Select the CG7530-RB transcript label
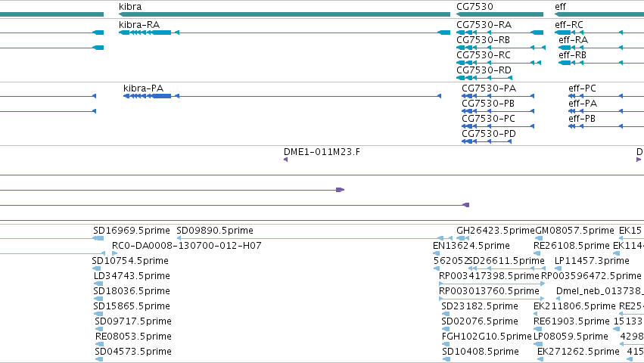This screenshot has height=363, width=644. (483, 40)
